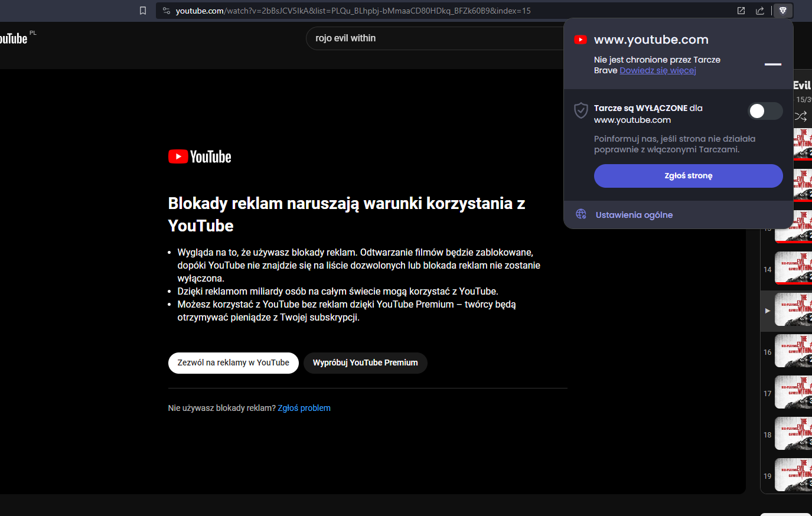
Task: Select the currently playing playlist video thumbnail
Action: (793, 311)
